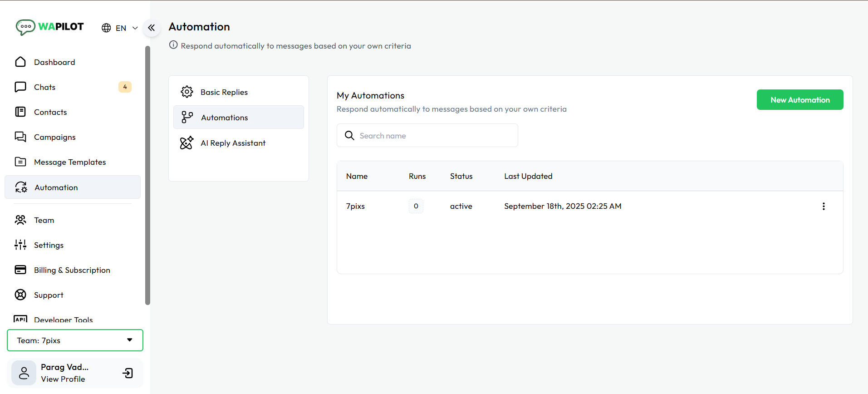Click the Campaigns icon in sidebar
This screenshot has height=394, width=868.
tap(20, 137)
